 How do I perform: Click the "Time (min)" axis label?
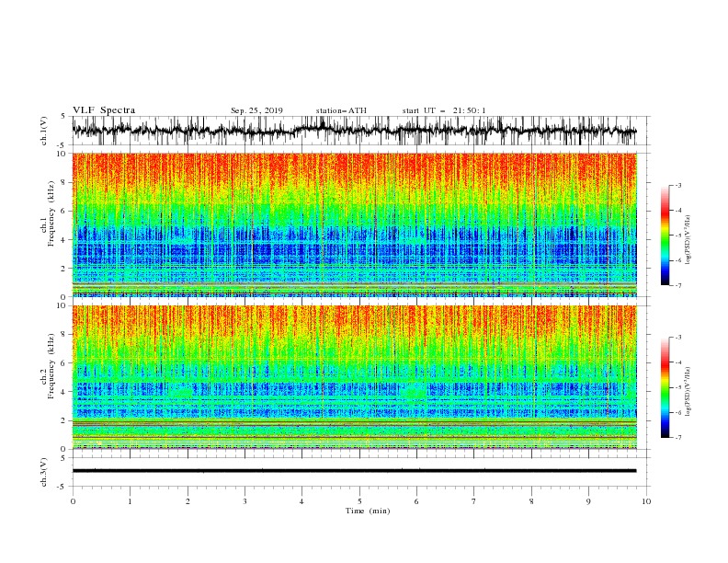(368, 511)
